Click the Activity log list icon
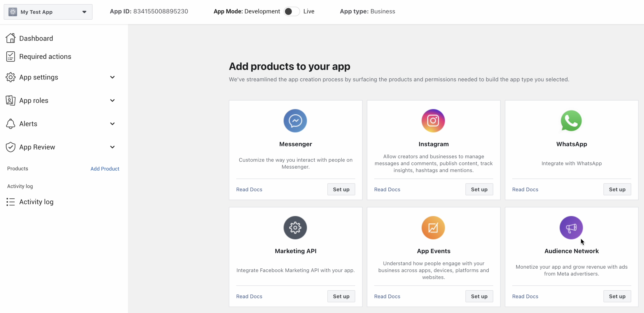Viewport: 644px width, 313px height. [x=10, y=202]
